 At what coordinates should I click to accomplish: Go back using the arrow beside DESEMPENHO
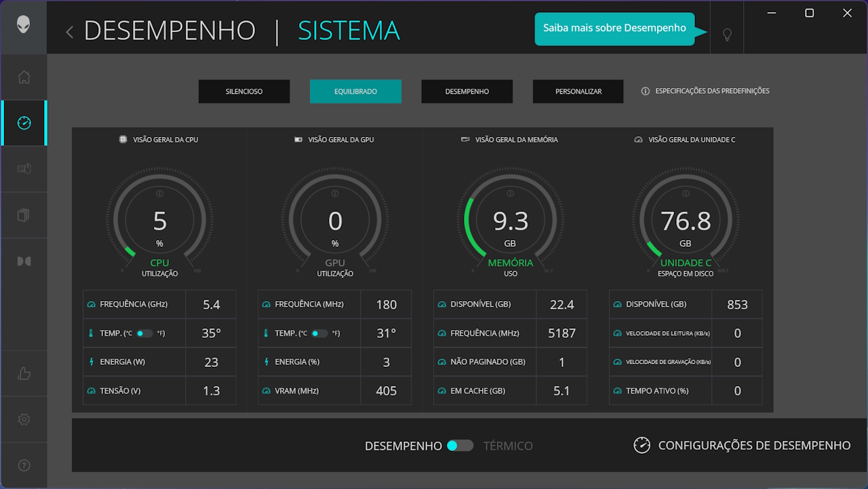click(x=69, y=32)
